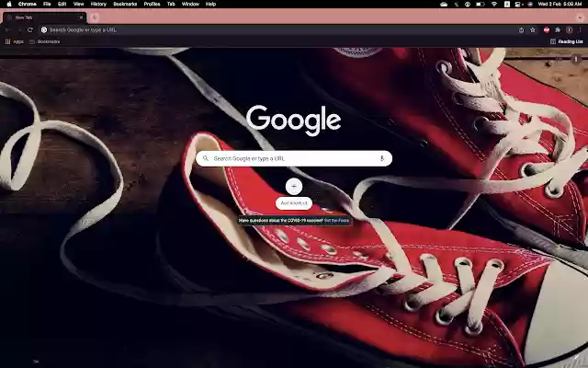
Task: Open the History menu
Action: 98,4
